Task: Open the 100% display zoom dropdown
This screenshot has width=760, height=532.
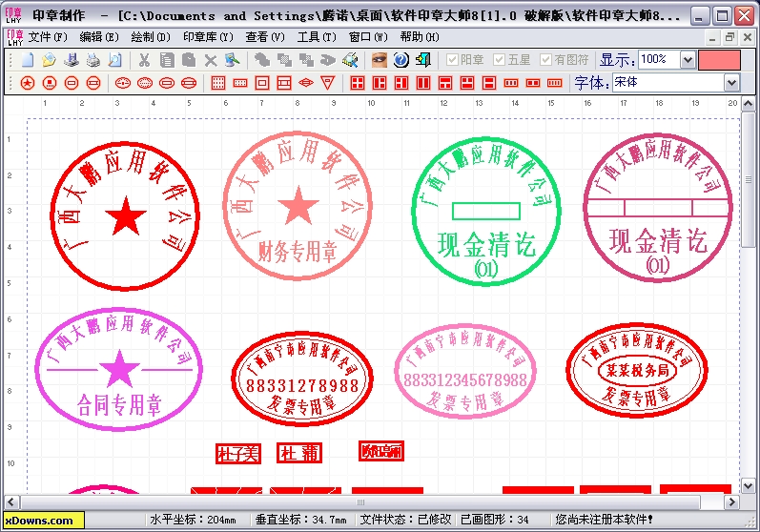Action: [688, 60]
